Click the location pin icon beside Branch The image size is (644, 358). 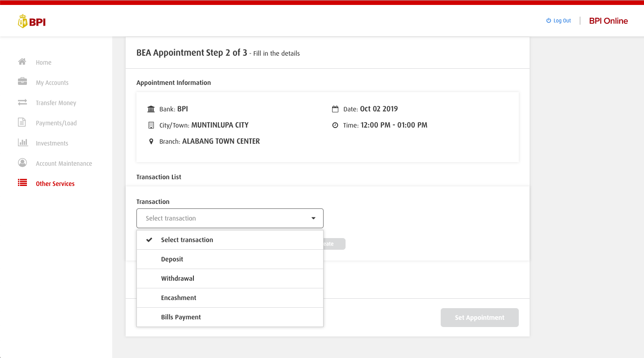[151, 141]
